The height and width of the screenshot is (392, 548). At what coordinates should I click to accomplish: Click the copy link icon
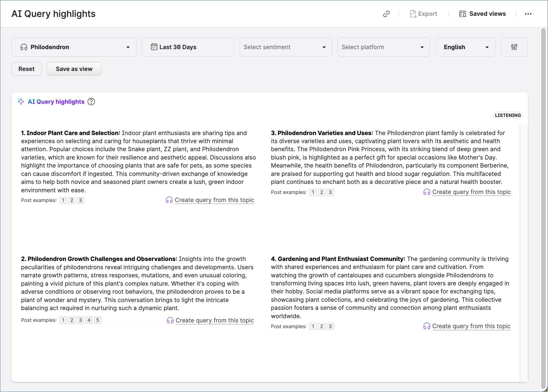click(386, 14)
